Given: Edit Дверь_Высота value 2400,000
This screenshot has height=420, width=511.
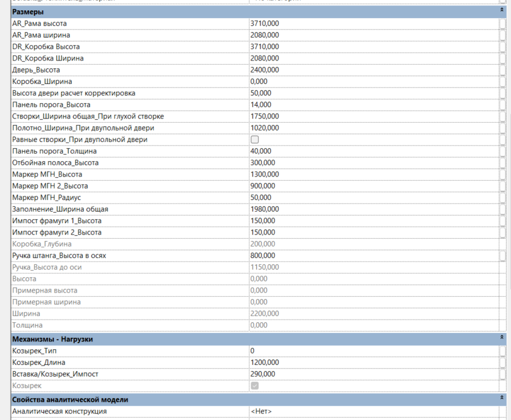Looking at the screenshot, I should tap(374, 69).
